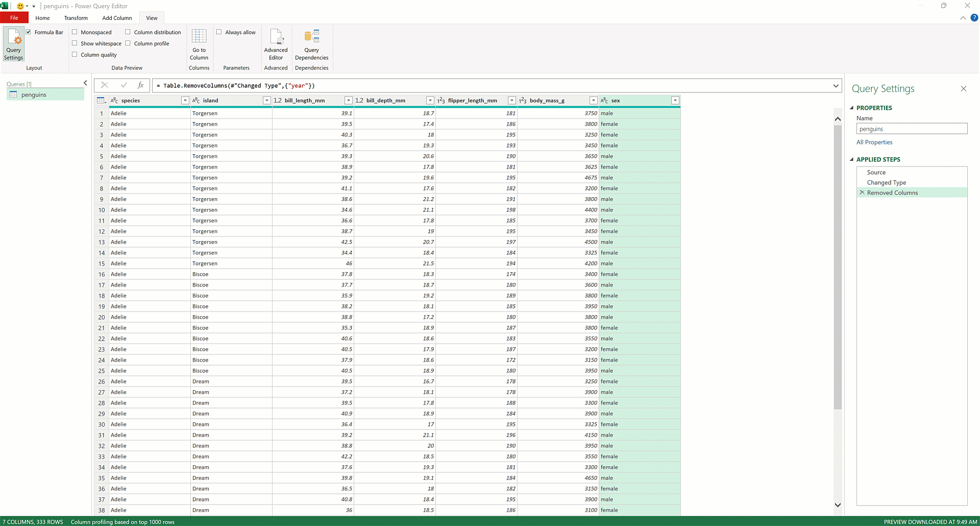Screen dimensions: 980x526
Task: Open the species column filter dropdown
Action: click(185, 100)
